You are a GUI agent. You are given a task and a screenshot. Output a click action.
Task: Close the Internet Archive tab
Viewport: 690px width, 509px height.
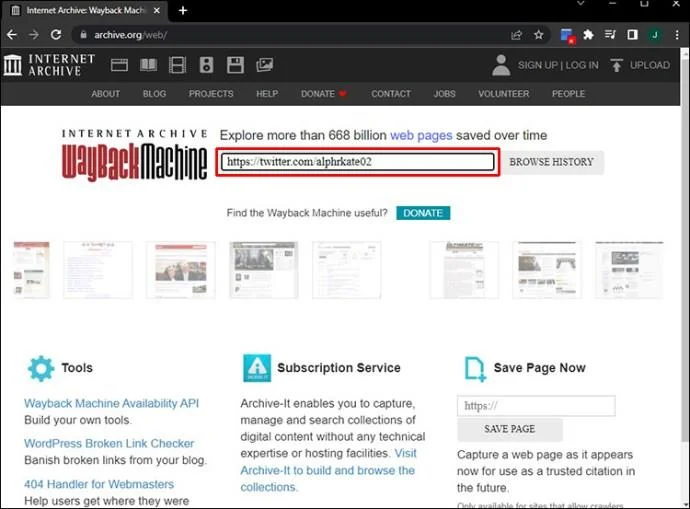coord(157,10)
